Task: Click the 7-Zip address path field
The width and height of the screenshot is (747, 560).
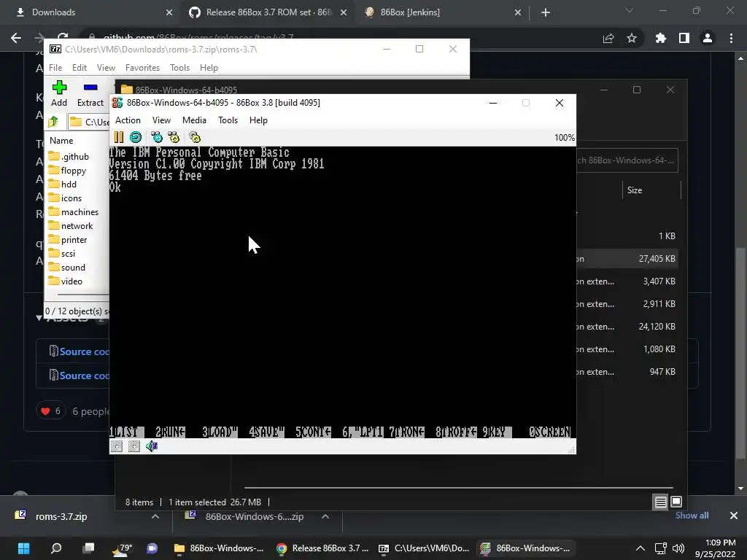Action: pyautogui.click(x=90, y=122)
